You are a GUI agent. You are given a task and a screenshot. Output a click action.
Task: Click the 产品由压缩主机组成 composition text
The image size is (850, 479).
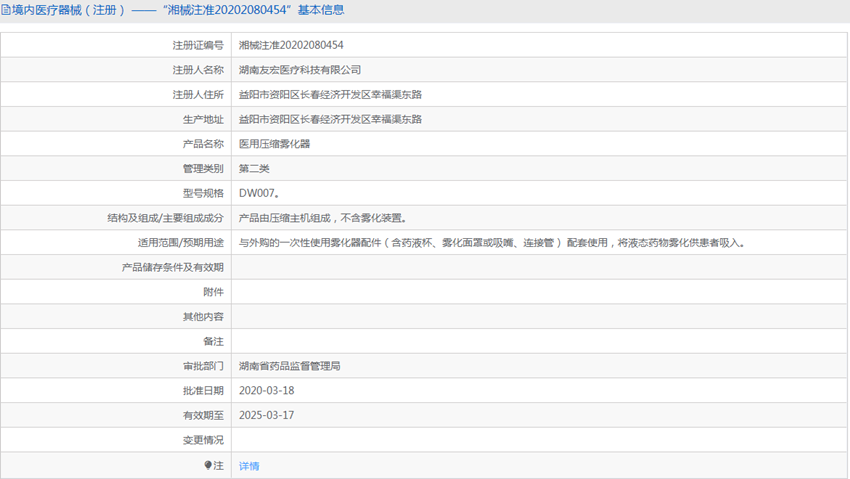tap(323, 218)
